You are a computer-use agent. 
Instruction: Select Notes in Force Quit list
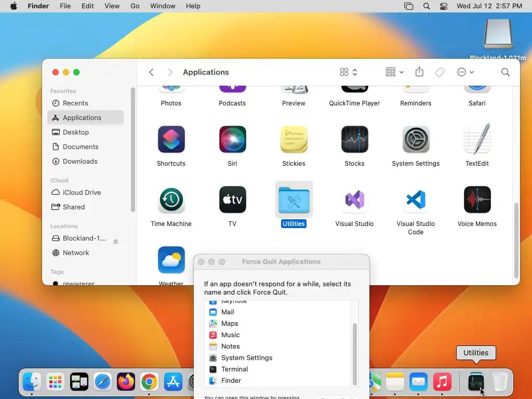[278, 347]
